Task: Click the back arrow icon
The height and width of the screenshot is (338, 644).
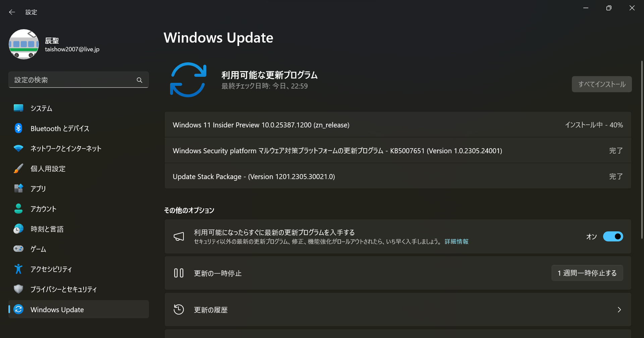Action: [x=12, y=12]
